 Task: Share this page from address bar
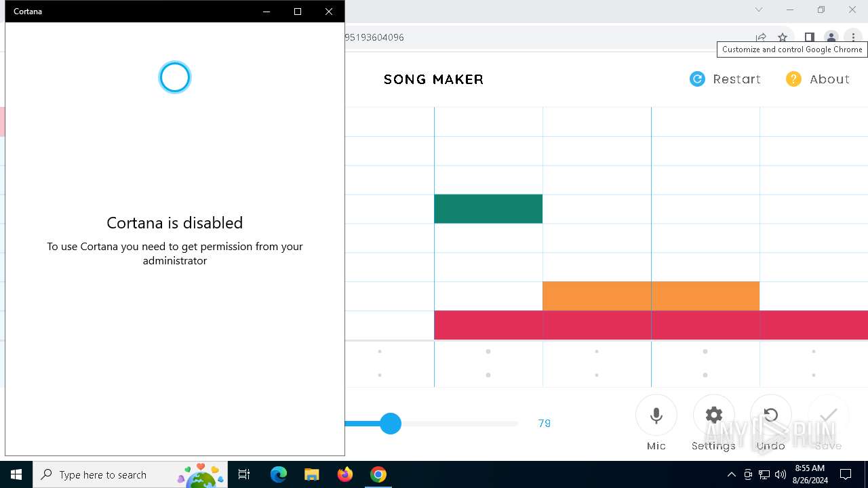(761, 37)
